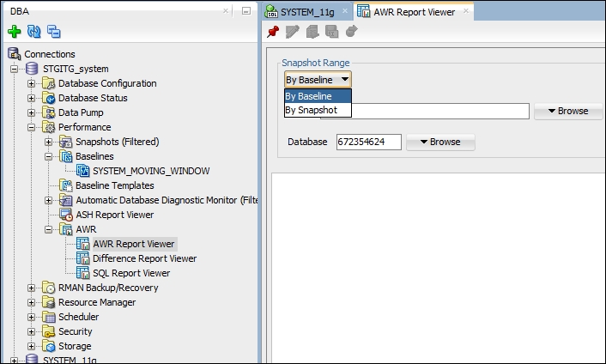This screenshot has width=606, height=364.
Task: Select SYSTEM_MOVING_WINDOW baseline label
Action: (x=151, y=171)
